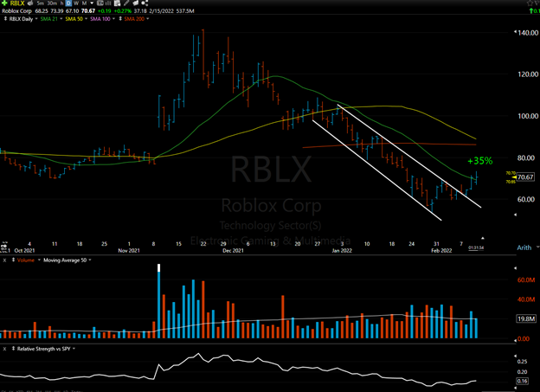
Task: Open the SMA 100 dropdown arrow
Action: click(x=113, y=19)
